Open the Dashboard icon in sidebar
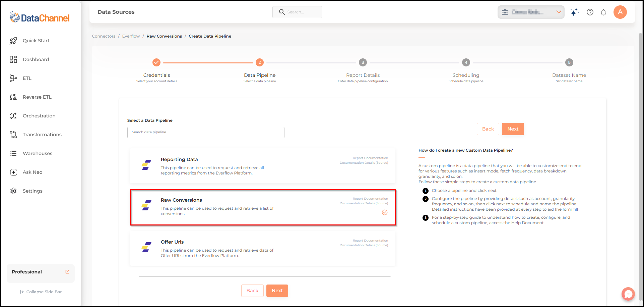 tap(13, 59)
